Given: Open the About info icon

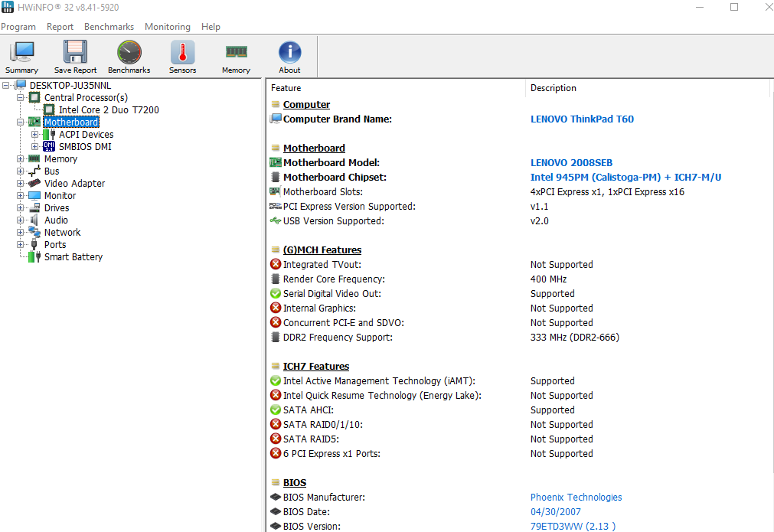Looking at the screenshot, I should click(289, 55).
